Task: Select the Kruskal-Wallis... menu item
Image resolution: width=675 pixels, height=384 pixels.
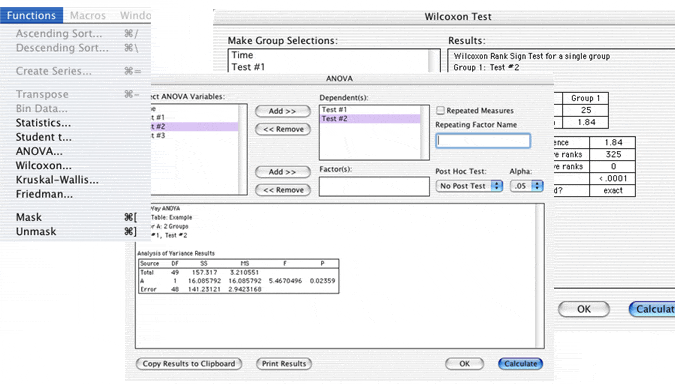Action: (x=57, y=180)
